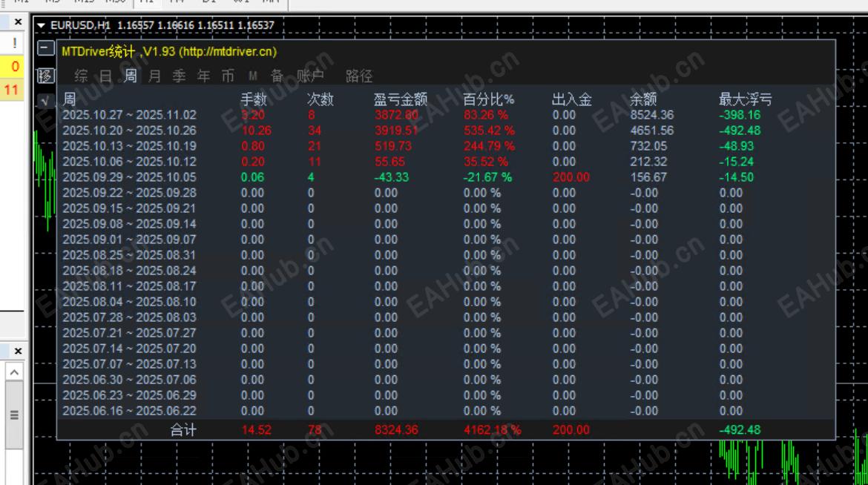Click max drawdown value -398.16
Viewport: 868px width, 485px height.
[x=740, y=115]
